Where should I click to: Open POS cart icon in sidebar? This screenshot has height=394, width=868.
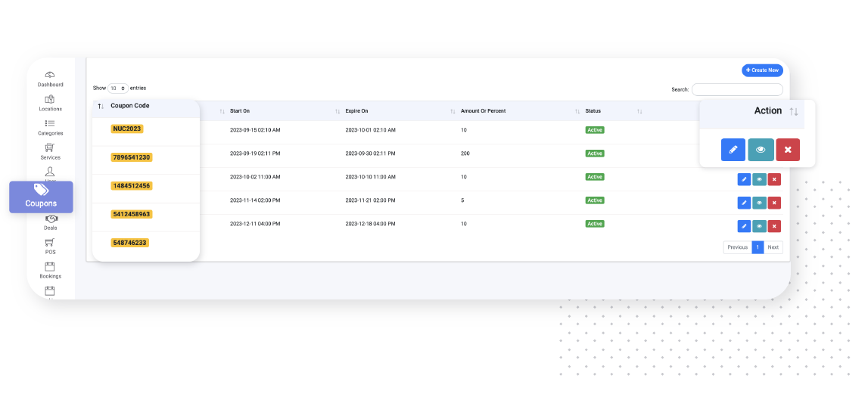[x=50, y=246]
